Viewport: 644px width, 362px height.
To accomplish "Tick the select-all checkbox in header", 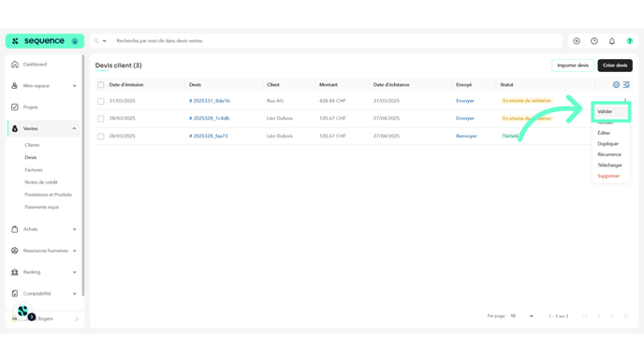I will 101,85.
